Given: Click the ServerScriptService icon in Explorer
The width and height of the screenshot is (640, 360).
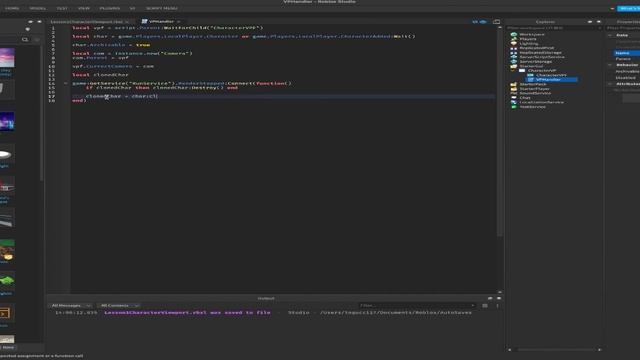Looking at the screenshot, I should (x=514, y=57).
